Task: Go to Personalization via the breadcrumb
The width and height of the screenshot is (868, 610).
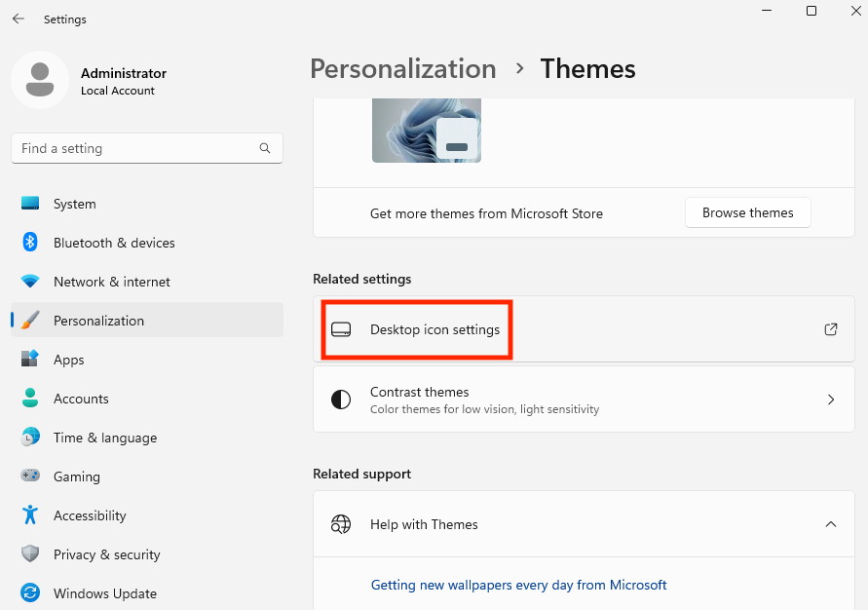Action: pos(402,69)
